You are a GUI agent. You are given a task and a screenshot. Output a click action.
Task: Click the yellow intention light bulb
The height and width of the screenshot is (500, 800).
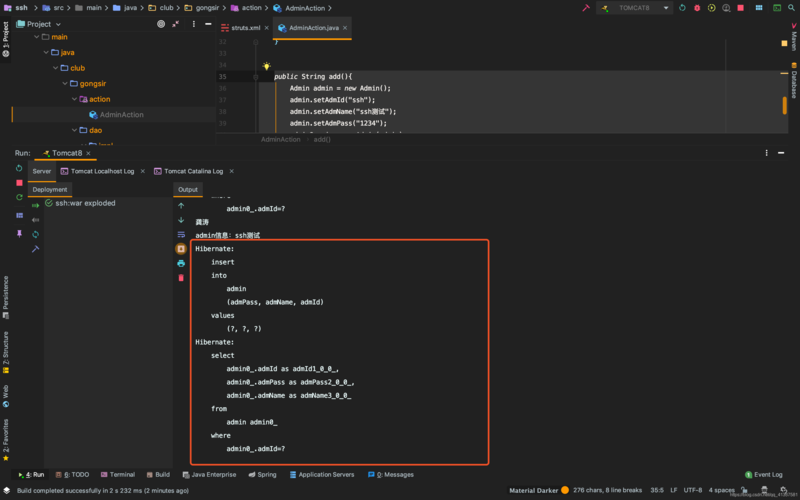click(x=266, y=66)
